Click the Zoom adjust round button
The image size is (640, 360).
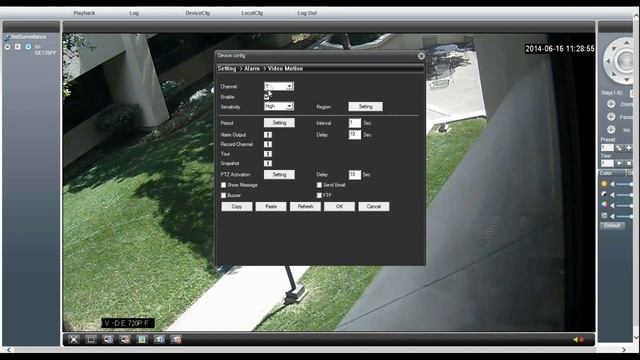point(611,104)
